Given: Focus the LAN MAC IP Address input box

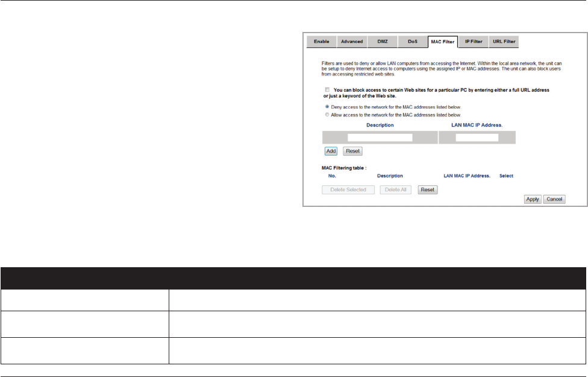Looking at the screenshot, I should pos(477,138).
